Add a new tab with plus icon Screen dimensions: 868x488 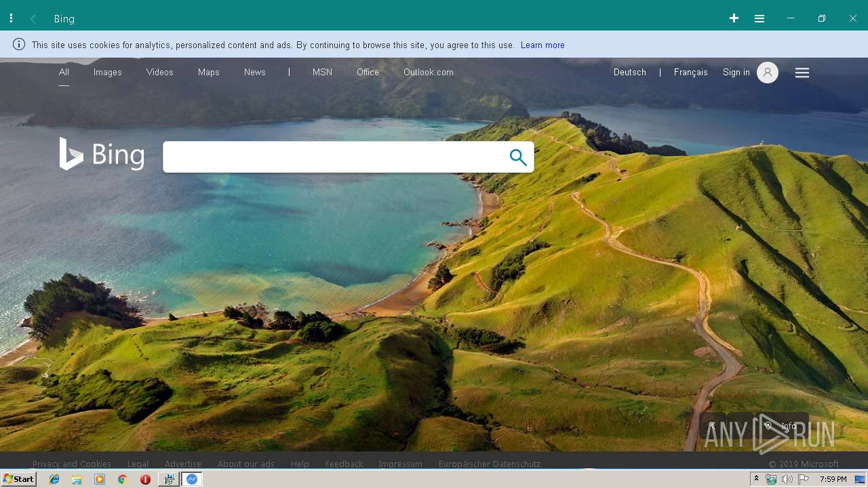(734, 18)
